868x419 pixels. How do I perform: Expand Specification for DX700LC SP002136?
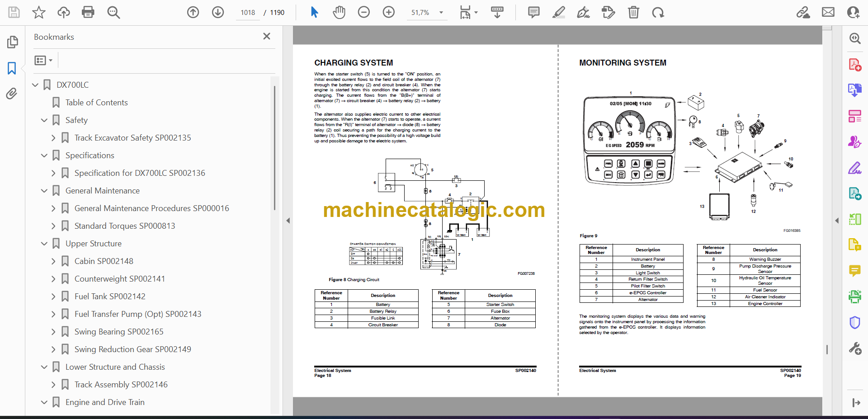pos(53,173)
